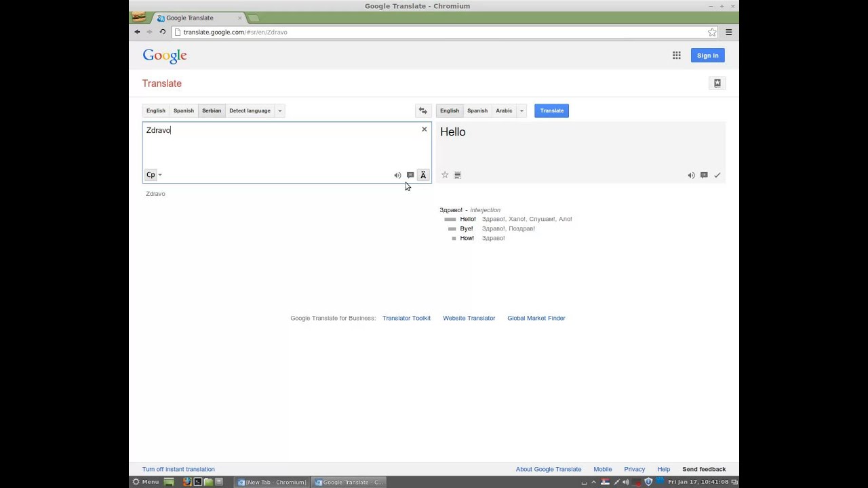Click the Serbian keyboard flag in tray
868x488 pixels.
click(605, 482)
